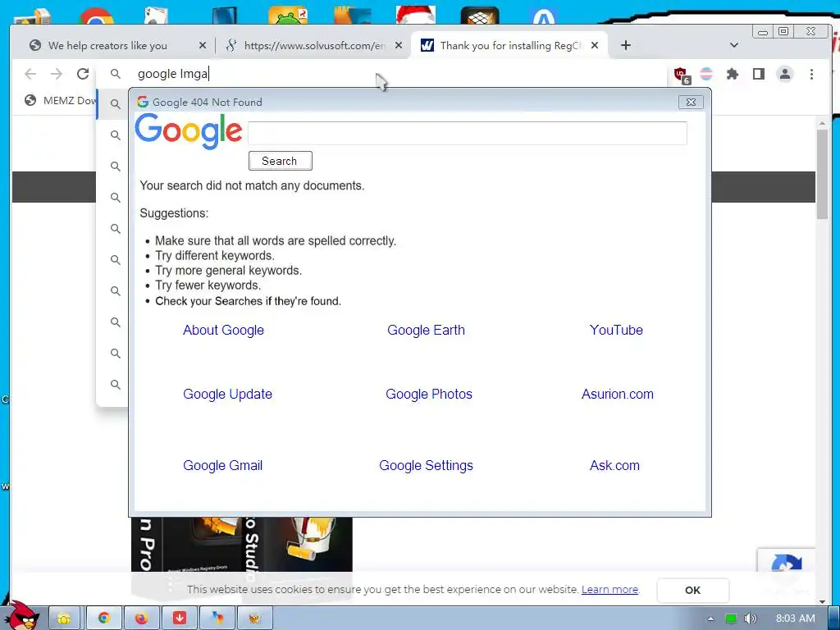This screenshot has height=630, width=840.
Task: Open the file explorer taskbar icon
Action: (65, 619)
